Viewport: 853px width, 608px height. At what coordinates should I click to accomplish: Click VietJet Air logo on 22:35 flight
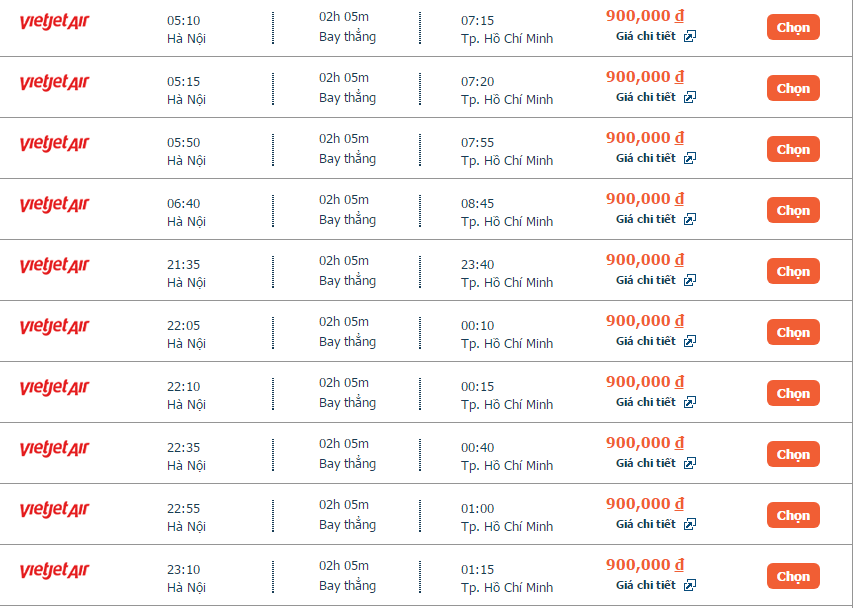54,449
